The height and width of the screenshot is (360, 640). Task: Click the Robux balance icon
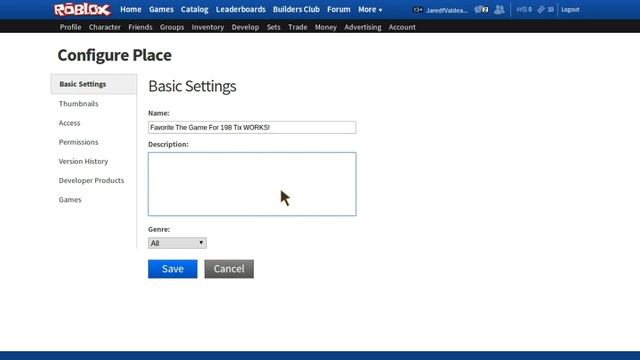521,9
